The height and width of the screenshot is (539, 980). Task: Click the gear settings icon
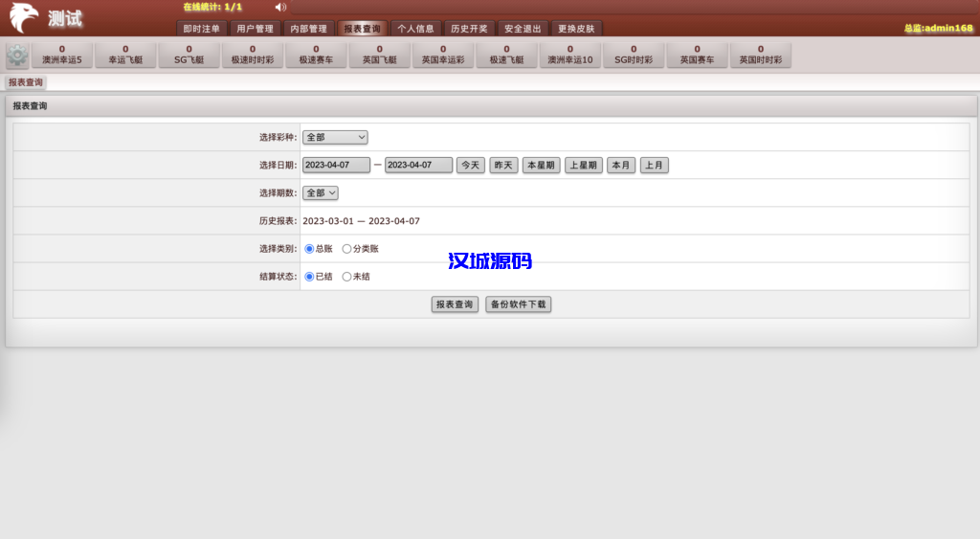[17, 55]
